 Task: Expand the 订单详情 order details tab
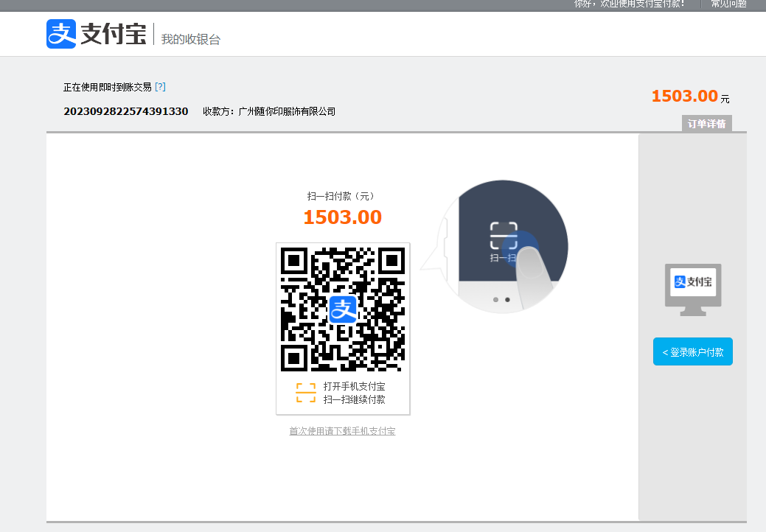(x=706, y=124)
